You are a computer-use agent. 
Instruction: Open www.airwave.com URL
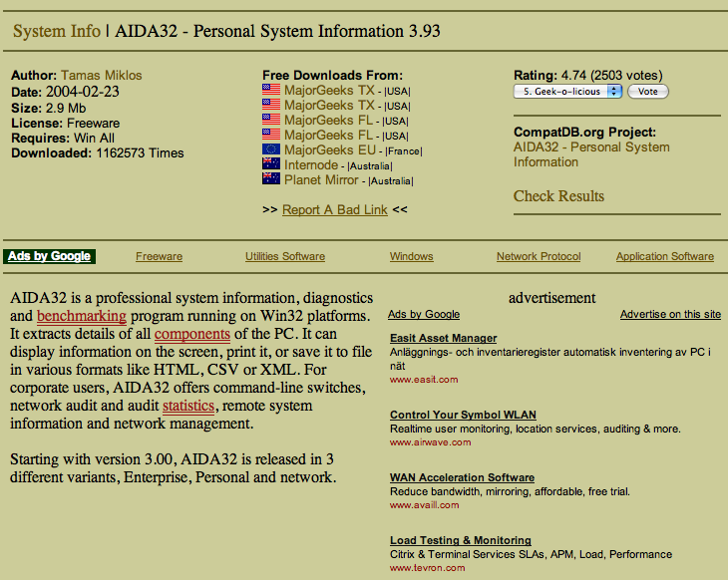pos(431,442)
